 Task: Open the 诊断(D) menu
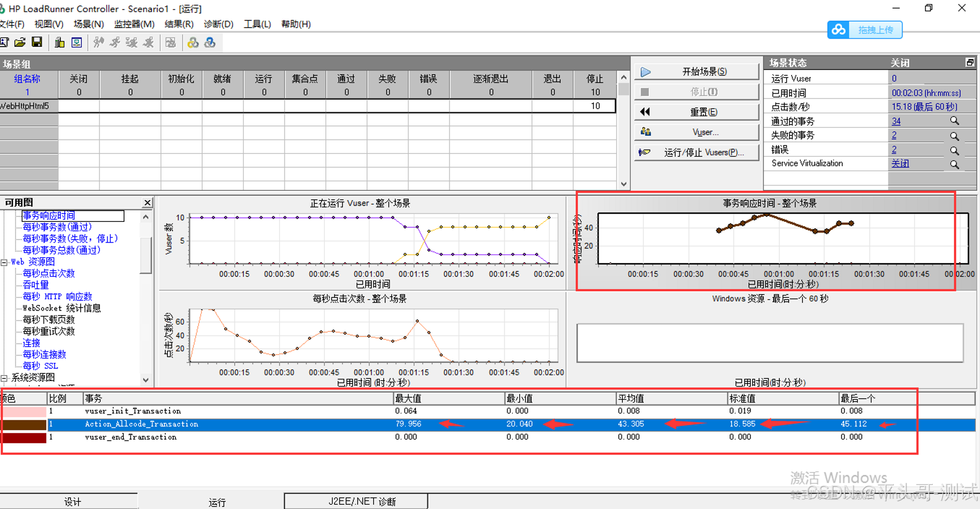[x=218, y=24]
